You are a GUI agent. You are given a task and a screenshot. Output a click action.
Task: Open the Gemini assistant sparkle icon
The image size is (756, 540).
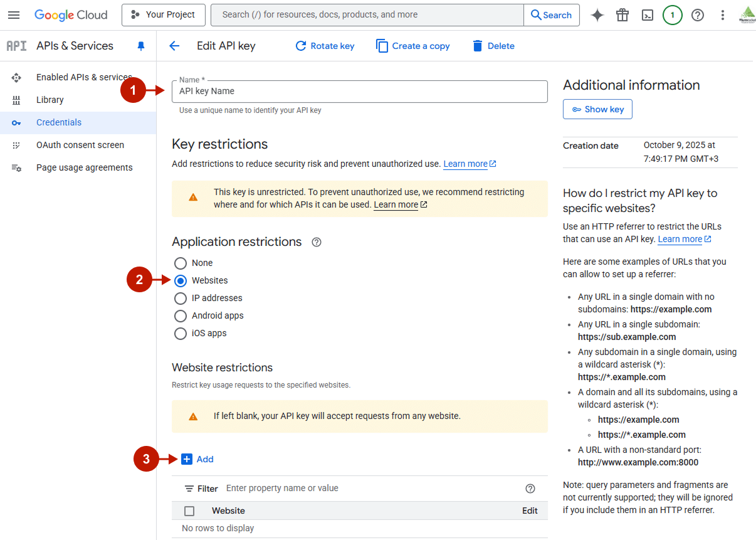597,14
